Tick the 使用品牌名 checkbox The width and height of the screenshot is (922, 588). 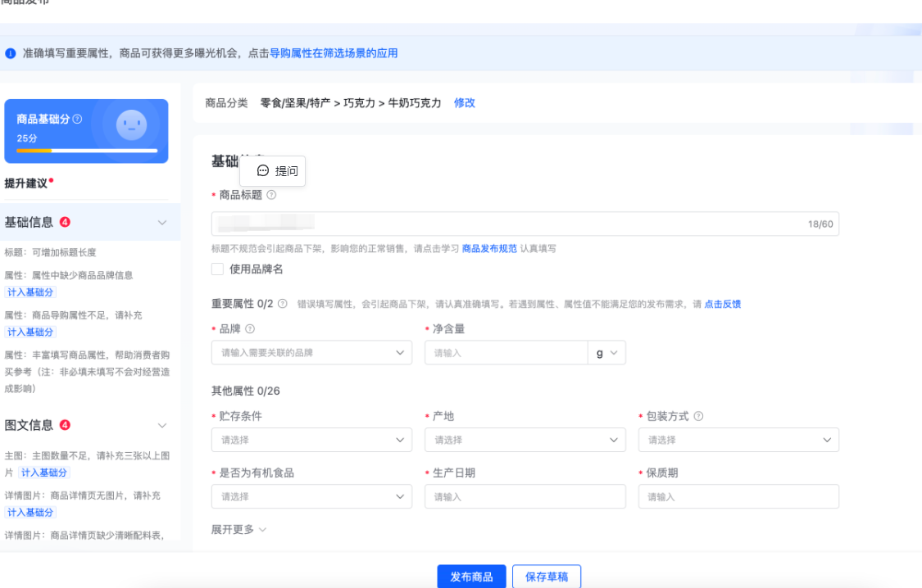(217, 269)
